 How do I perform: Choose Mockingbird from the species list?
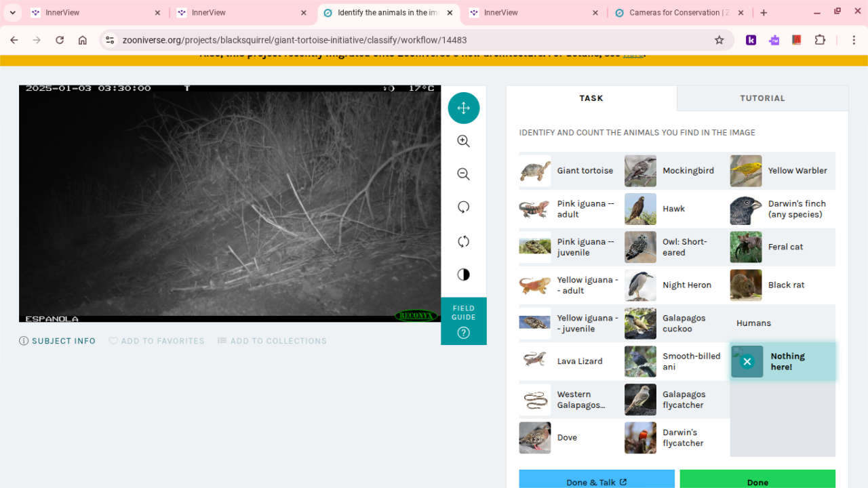677,171
